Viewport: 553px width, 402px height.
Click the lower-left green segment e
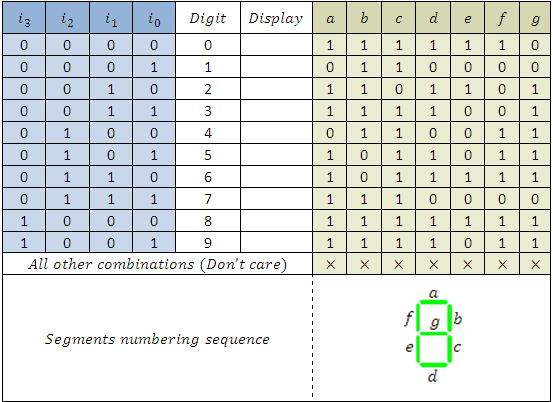point(418,349)
